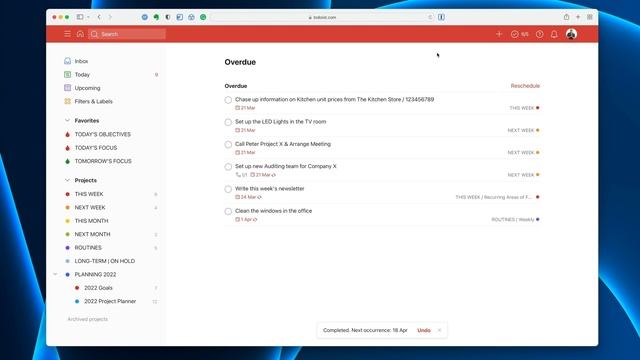Click the 1 Apr date on Clean windows task
The height and width of the screenshot is (360, 640).
click(246, 220)
